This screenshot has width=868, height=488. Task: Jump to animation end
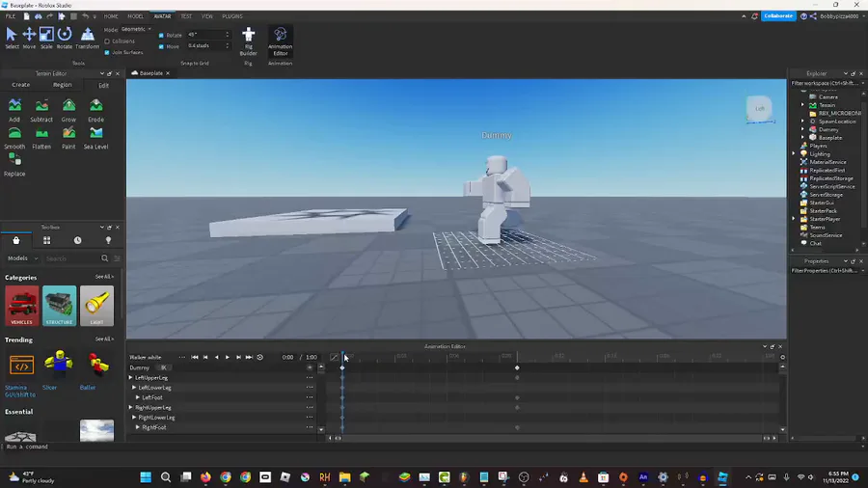249,358
